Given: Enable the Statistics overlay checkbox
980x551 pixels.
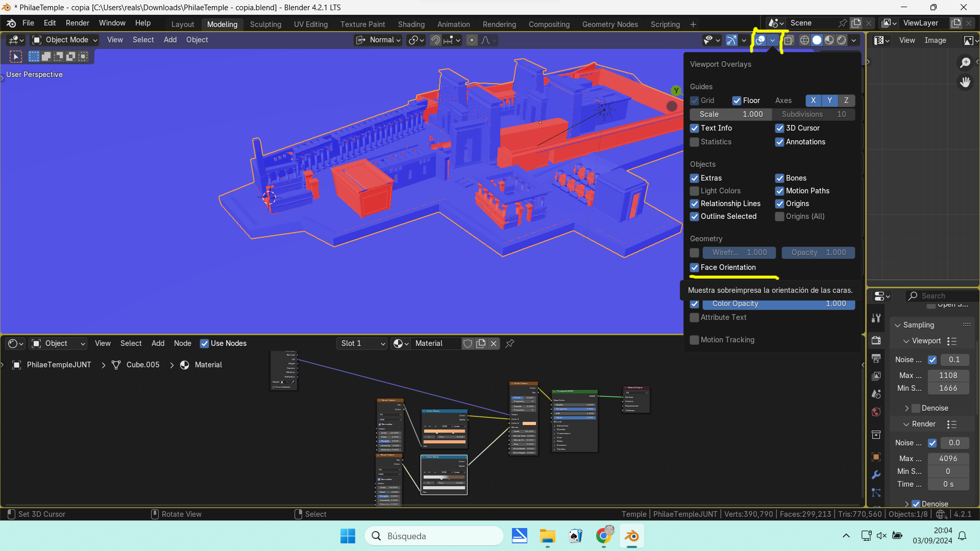Looking at the screenshot, I should 695,142.
